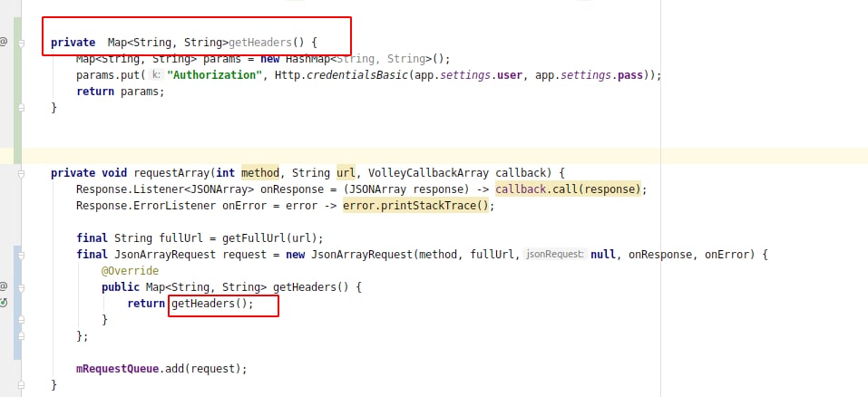Click the highlighted callback.call(response) expression
Image resolution: width=868 pixels, height=397 pixels.
click(x=568, y=189)
